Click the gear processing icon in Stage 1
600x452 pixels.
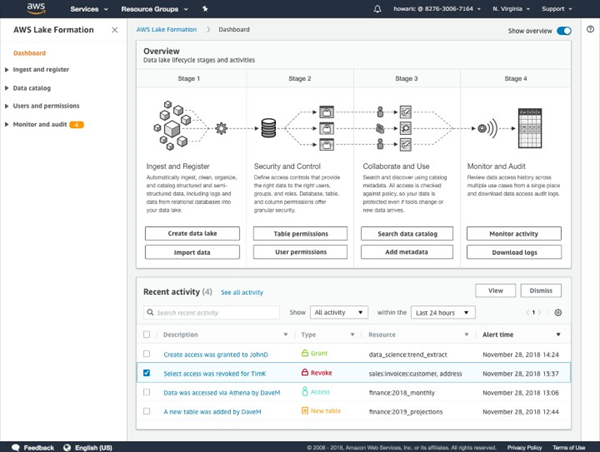point(221,128)
